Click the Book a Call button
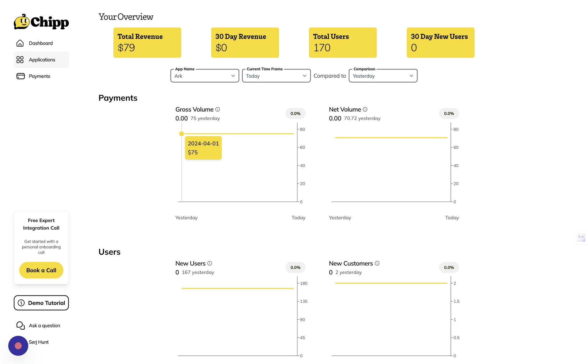This screenshot has height=364, width=588. point(41,270)
